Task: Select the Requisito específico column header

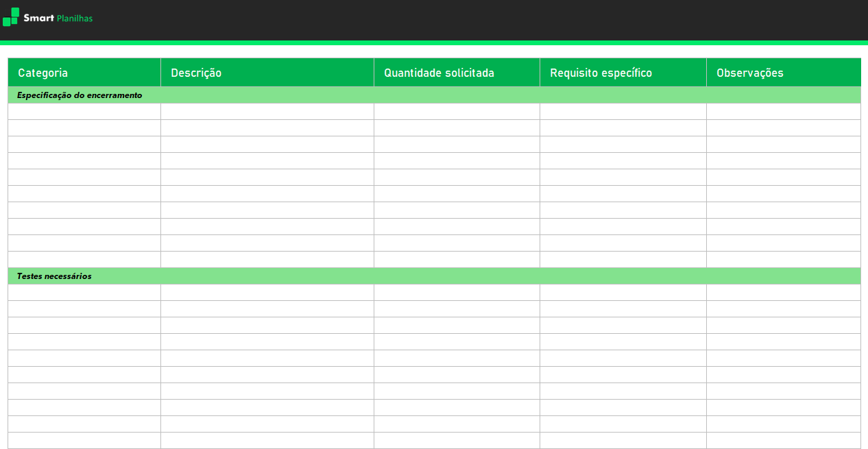Action: 623,73
